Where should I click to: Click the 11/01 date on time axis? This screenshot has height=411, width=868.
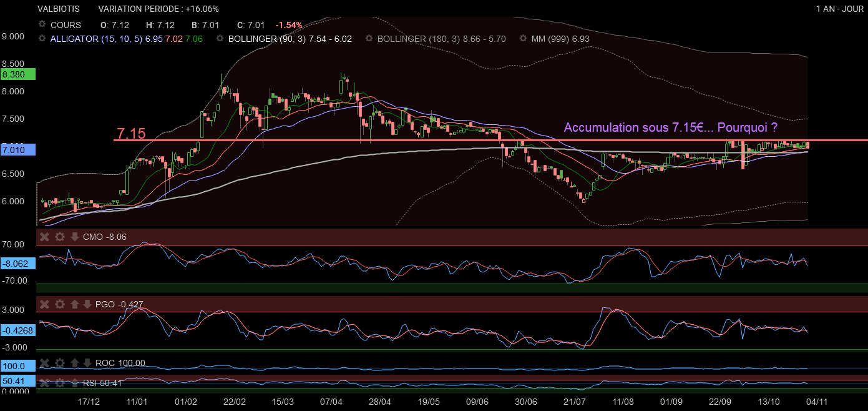(x=137, y=402)
